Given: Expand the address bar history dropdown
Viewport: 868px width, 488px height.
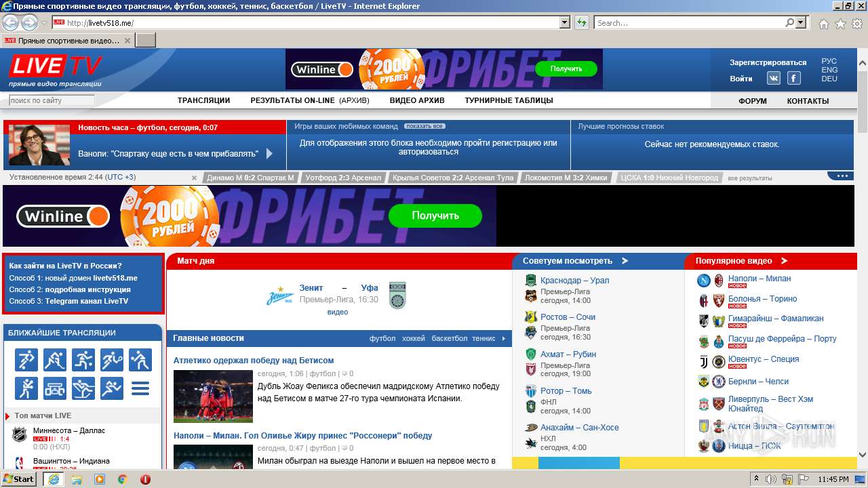Looking at the screenshot, I should tap(565, 22).
